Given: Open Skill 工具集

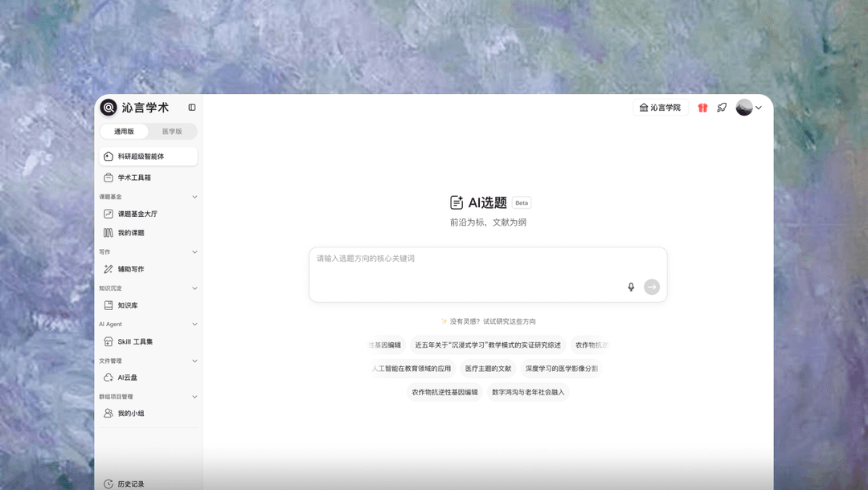Looking at the screenshot, I should 149,341.
